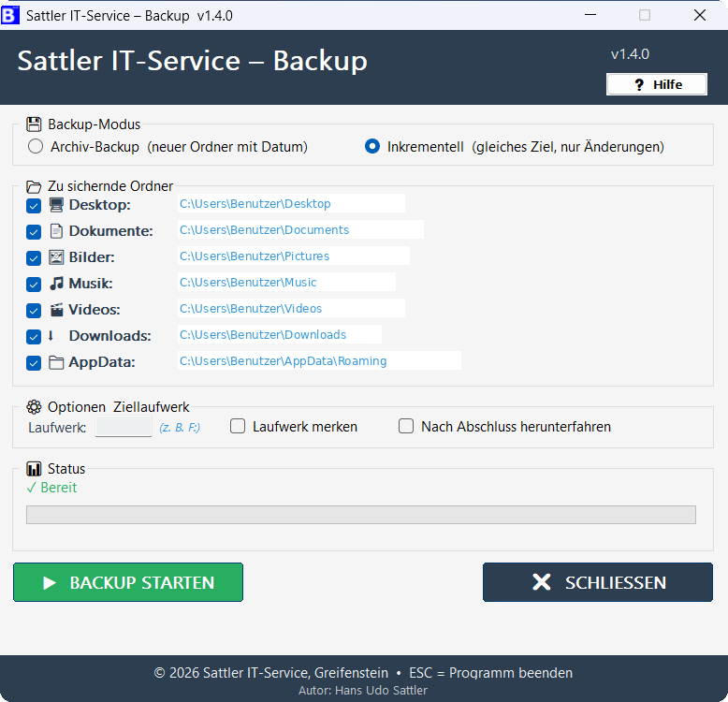The image size is (728, 702).
Task: Click the path C:\Users\Benutzer\Documents
Action: pyautogui.click(x=264, y=230)
